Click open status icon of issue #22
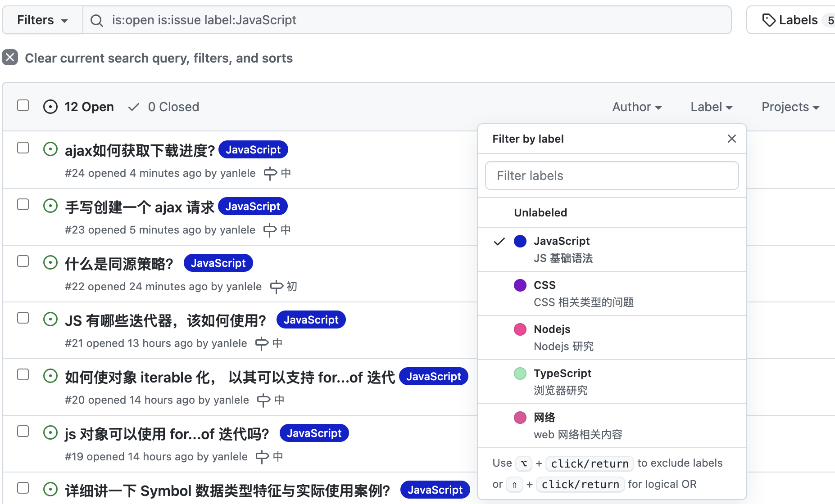 [x=50, y=262]
